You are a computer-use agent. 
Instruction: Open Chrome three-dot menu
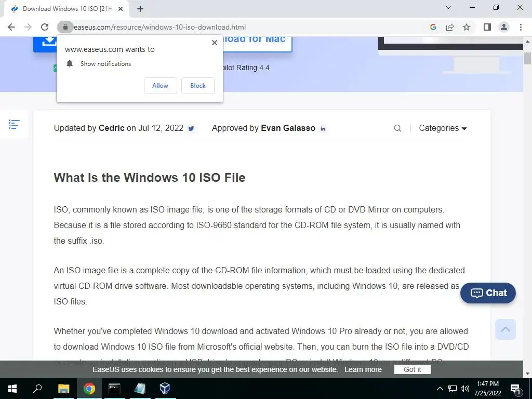pos(521,27)
